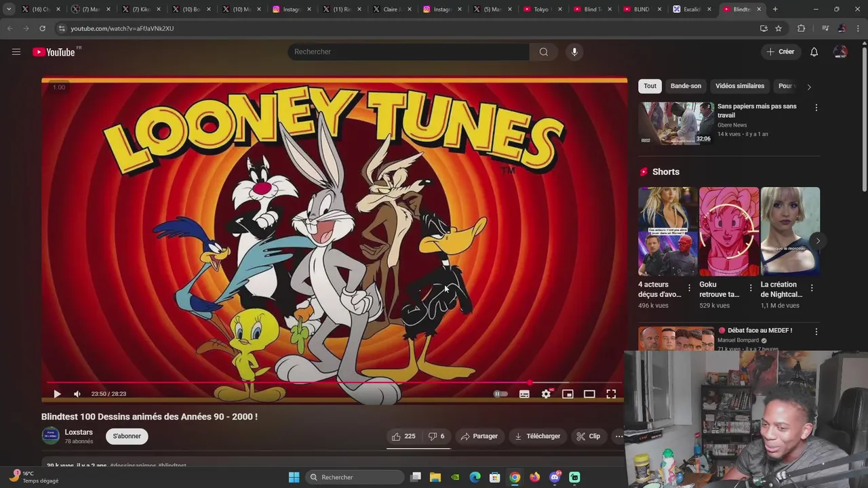Open options for Sans papiers video
The height and width of the screenshot is (488, 868).
click(816, 108)
